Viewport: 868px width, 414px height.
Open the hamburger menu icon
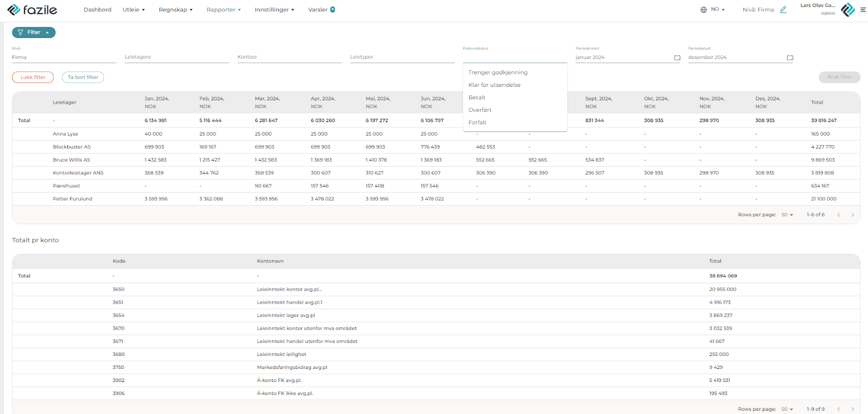click(863, 10)
